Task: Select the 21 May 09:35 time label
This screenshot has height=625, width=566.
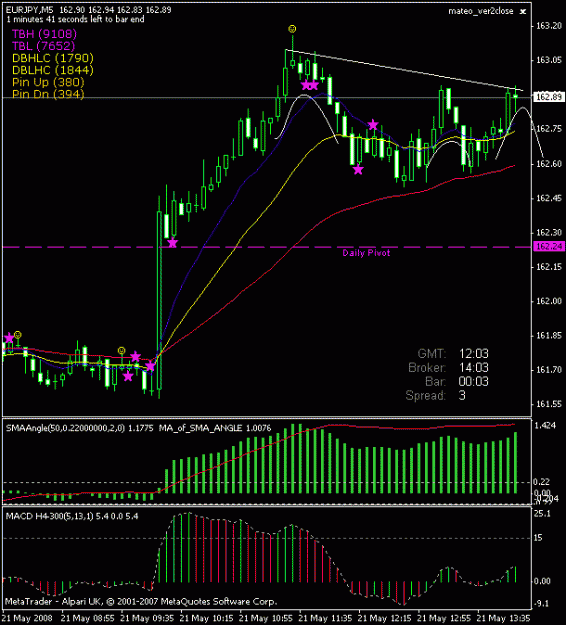Action: 147,618
